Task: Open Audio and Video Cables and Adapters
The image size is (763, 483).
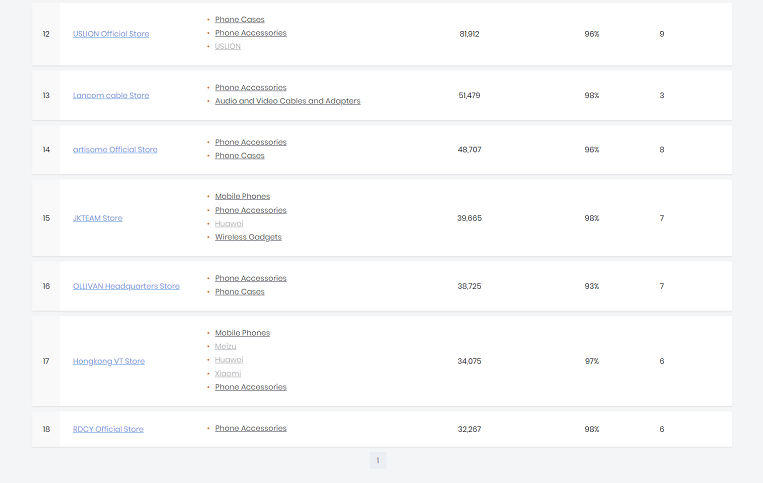Action: pyautogui.click(x=288, y=101)
